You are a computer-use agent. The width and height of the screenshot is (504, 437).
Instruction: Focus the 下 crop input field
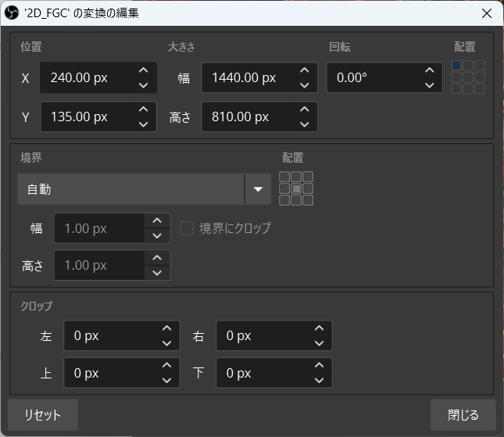click(261, 373)
